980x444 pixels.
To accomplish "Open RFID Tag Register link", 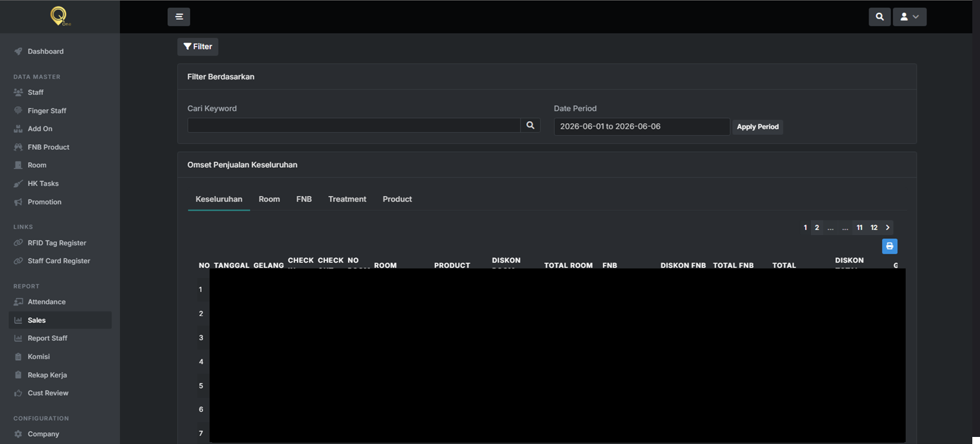I will [x=56, y=243].
